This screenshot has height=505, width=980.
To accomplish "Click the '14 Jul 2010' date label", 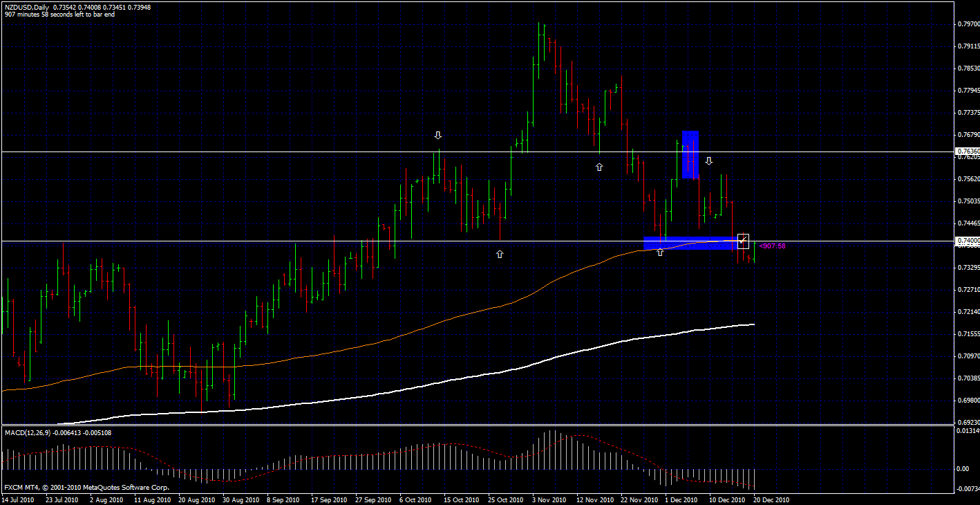I will tap(19, 499).
